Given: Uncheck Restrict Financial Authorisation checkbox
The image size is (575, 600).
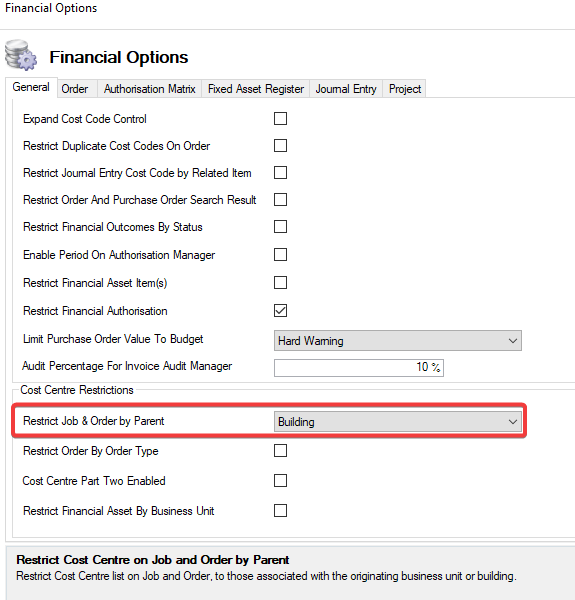Looking at the screenshot, I should pos(280,310).
